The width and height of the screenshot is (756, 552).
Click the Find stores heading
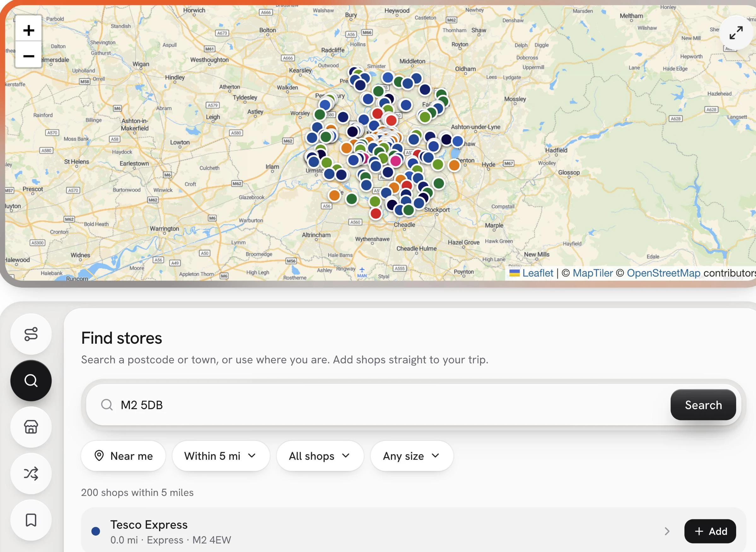coord(122,338)
